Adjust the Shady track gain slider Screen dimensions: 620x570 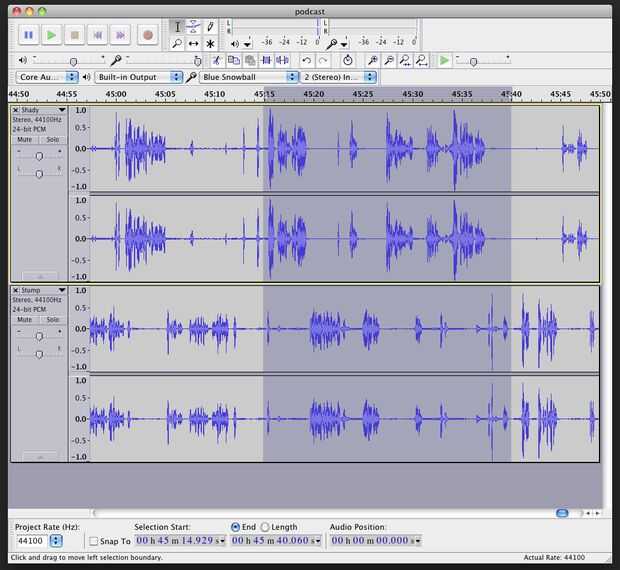pyautogui.click(x=40, y=156)
